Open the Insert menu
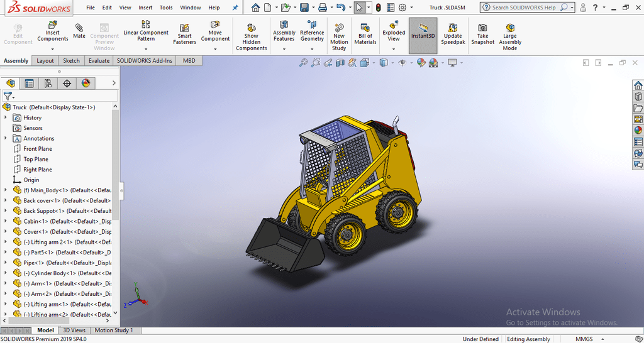The height and width of the screenshot is (343, 644). 145,8
